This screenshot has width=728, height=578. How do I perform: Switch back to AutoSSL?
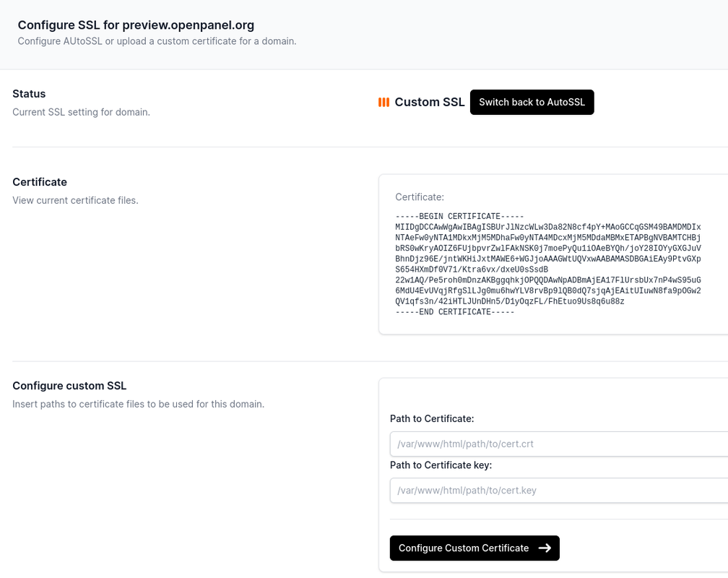pyautogui.click(x=532, y=103)
